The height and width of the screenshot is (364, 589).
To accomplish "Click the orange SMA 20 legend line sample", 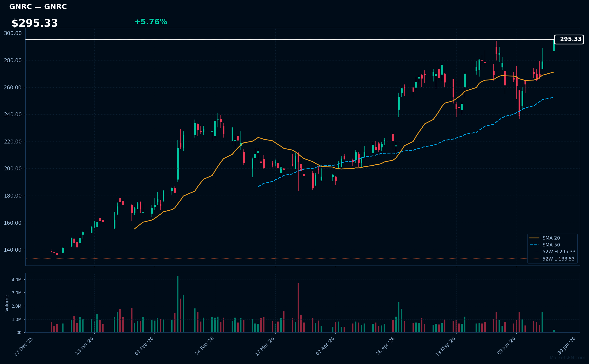I will tap(534, 238).
